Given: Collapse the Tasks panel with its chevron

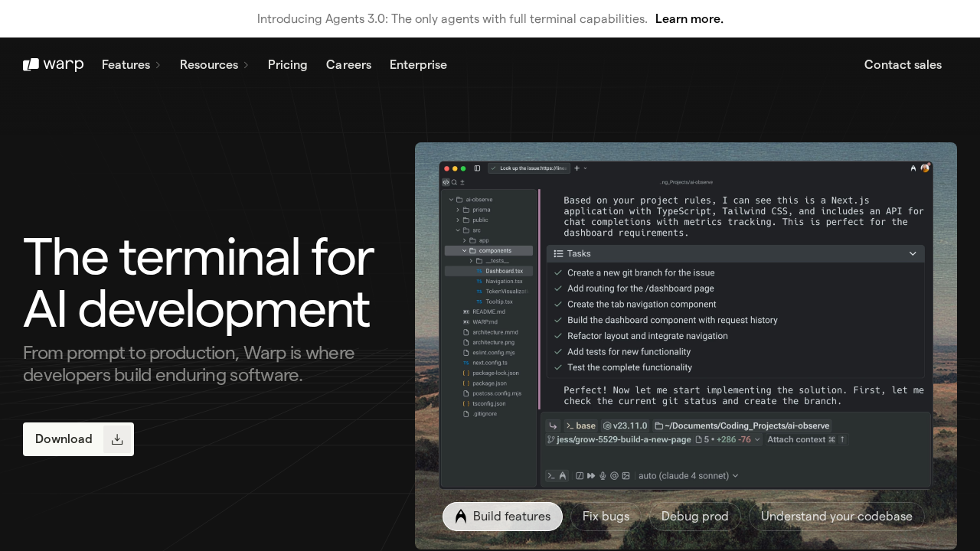Looking at the screenshot, I should (912, 253).
